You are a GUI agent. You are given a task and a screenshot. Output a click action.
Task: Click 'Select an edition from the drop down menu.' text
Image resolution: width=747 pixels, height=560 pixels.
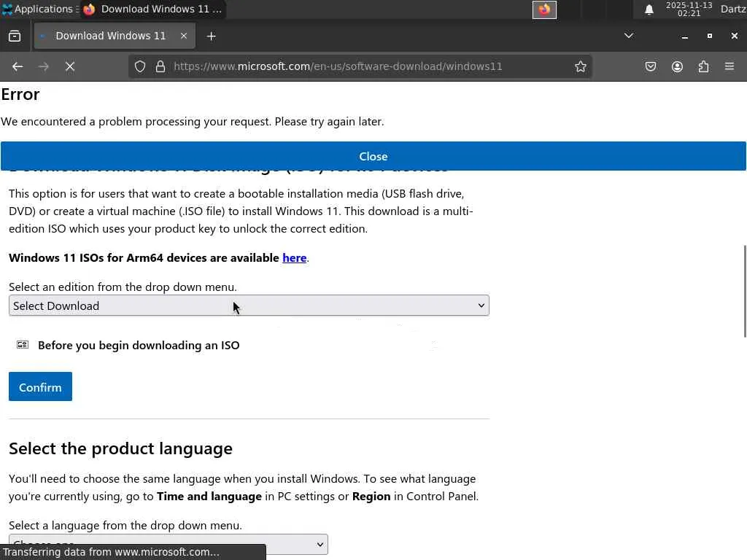(123, 287)
